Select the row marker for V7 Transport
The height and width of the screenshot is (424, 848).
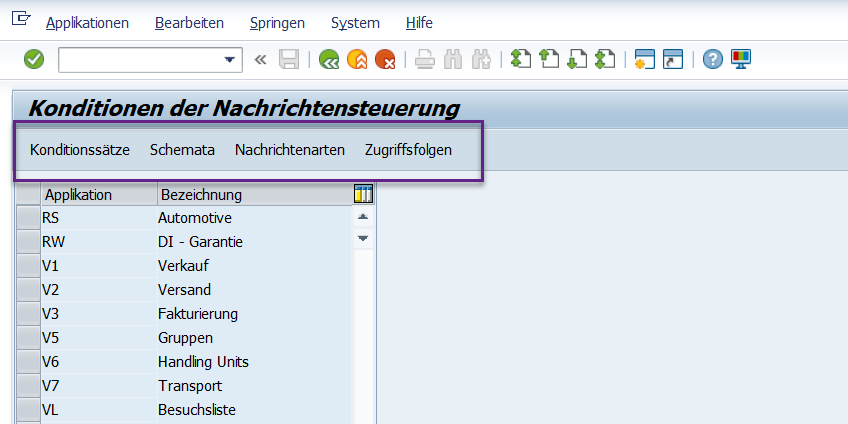coord(29,386)
